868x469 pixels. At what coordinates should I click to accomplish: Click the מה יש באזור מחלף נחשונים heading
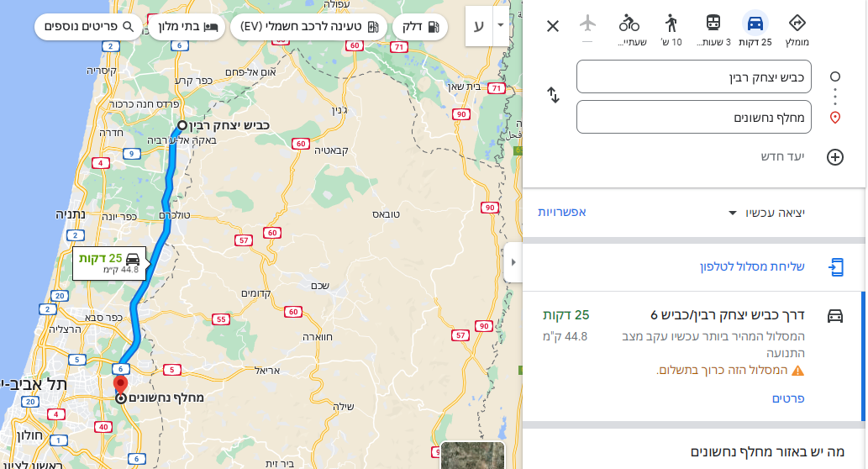(x=767, y=452)
